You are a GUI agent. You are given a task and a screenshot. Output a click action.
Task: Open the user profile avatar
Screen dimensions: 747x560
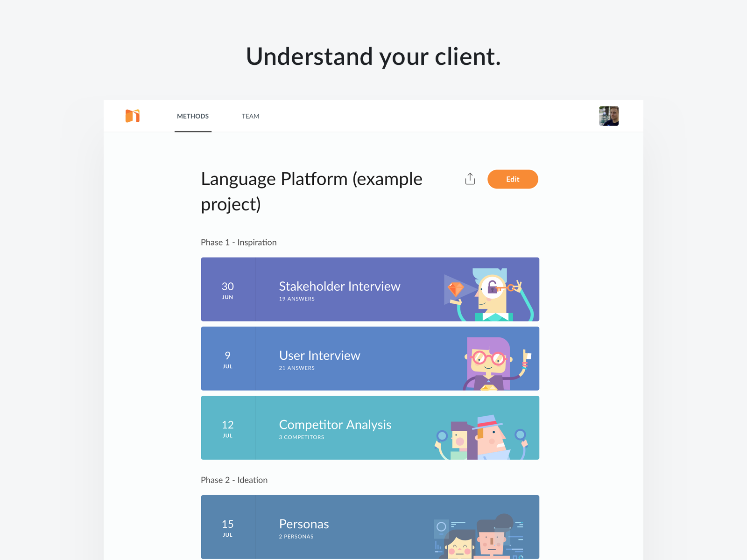(609, 116)
